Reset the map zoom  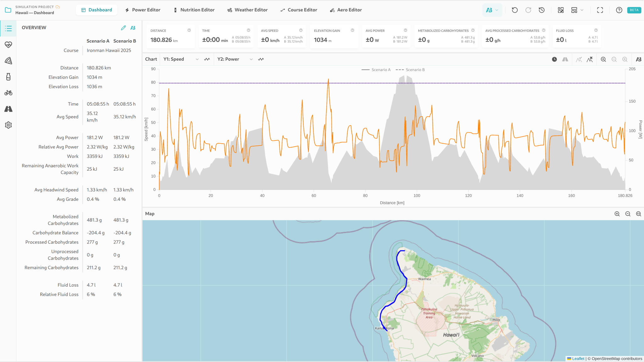pos(639,214)
